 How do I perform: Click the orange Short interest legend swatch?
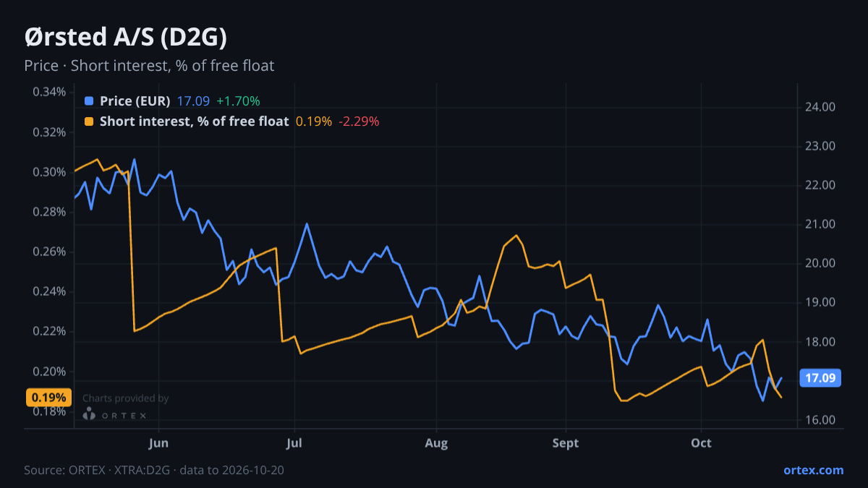pos(89,121)
